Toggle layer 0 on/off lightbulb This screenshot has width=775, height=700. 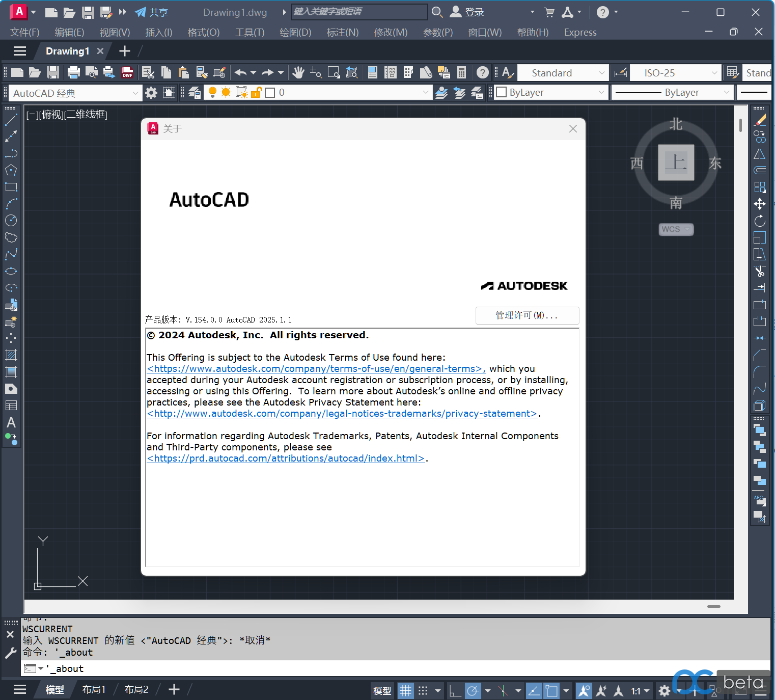212,92
